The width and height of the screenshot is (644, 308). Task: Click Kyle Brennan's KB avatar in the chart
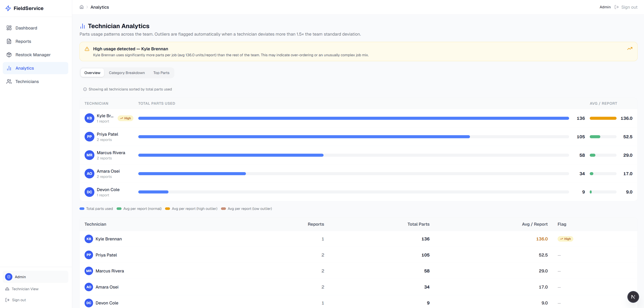[89, 118]
